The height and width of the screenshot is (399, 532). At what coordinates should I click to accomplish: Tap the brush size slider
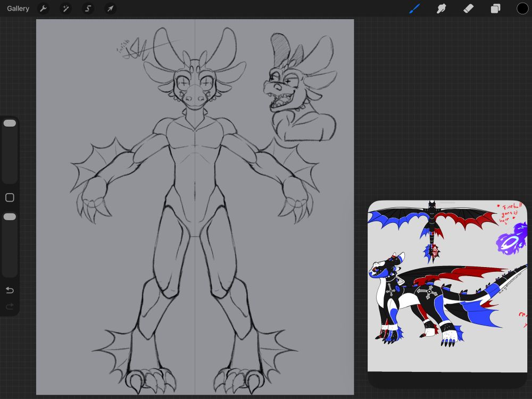tap(10, 123)
